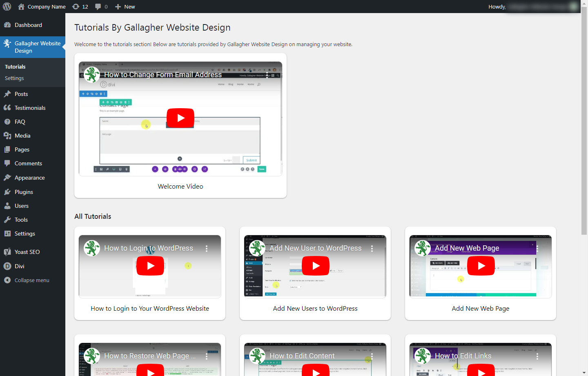Open more options on Add New Web Page video
The width and height of the screenshot is (588, 376).
pos(537,248)
